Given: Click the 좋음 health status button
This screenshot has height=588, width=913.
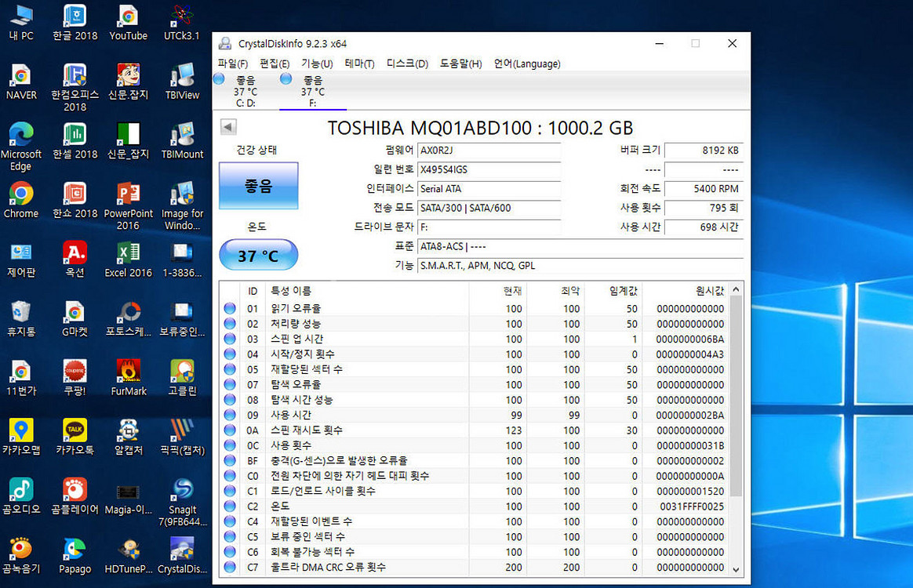Looking at the screenshot, I should 259,186.
